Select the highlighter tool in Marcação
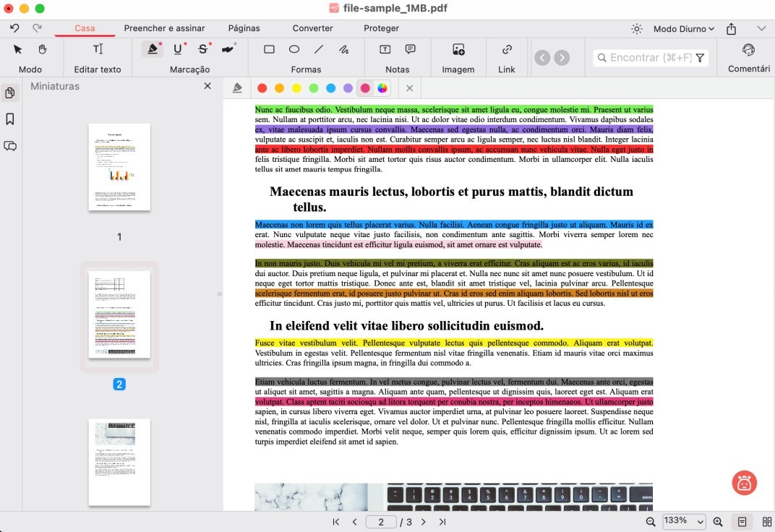This screenshot has height=532, width=775. pos(153,48)
